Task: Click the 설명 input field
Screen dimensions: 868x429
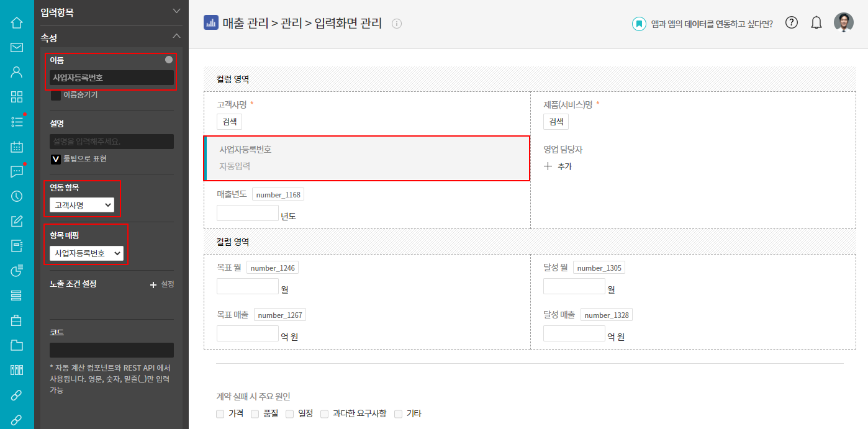Action: coord(112,142)
